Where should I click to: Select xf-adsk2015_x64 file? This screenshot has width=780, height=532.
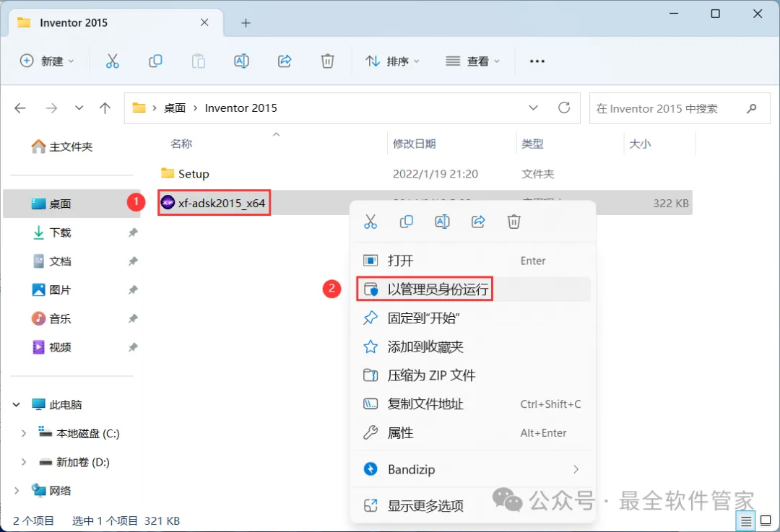tap(214, 203)
